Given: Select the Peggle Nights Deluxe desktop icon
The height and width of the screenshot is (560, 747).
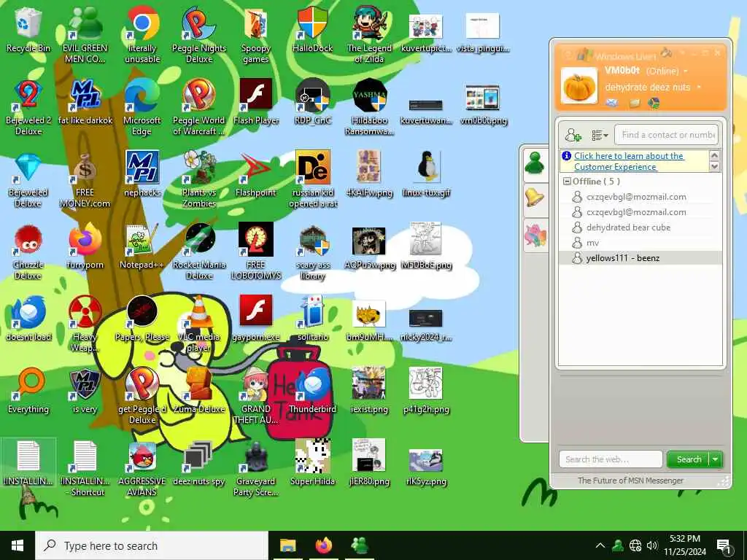Looking at the screenshot, I should pyautogui.click(x=199, y=36).
